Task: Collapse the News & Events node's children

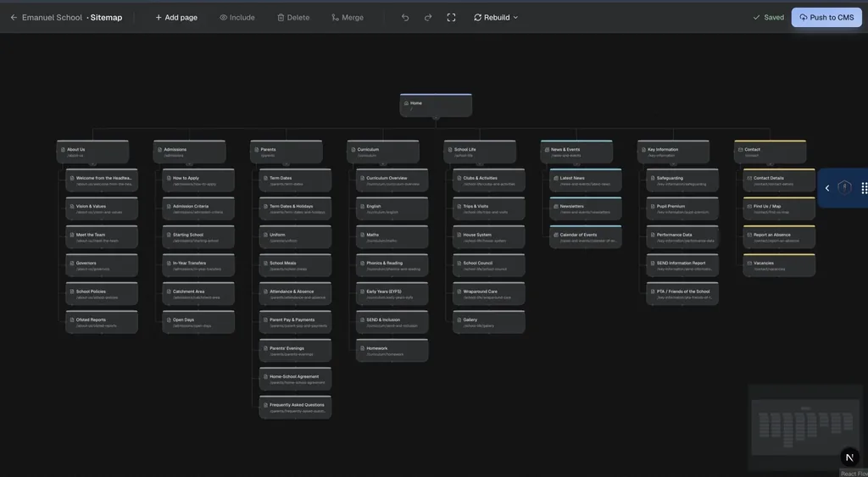Action: click(x=576, y=164)
